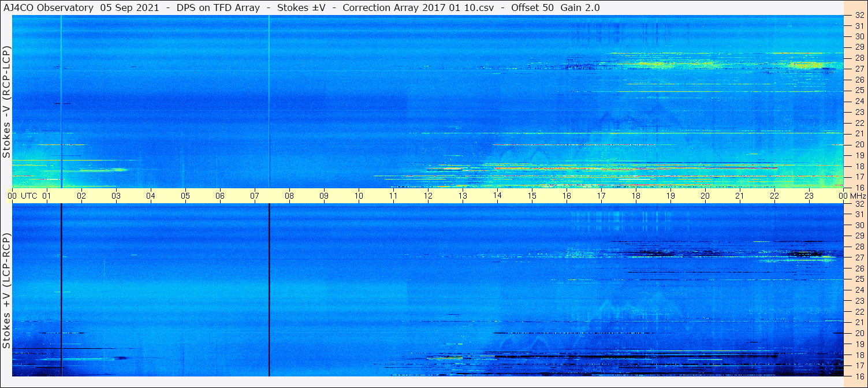Click the "00 UTC" label on time axis
This screenshot has height=388, width=868.
click(x=23, y=196)
